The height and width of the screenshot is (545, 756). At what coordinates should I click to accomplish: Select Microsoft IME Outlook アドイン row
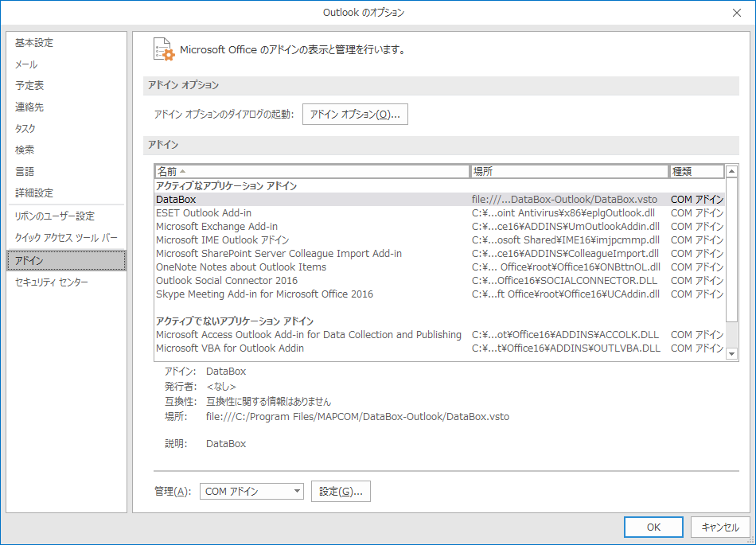click(439, 240)
